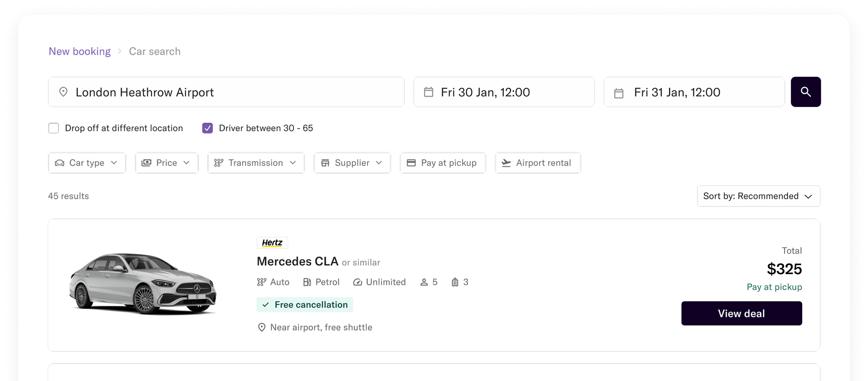Click the location pin icon in the search field
The image size is (868, 381).
pos(63,92)
